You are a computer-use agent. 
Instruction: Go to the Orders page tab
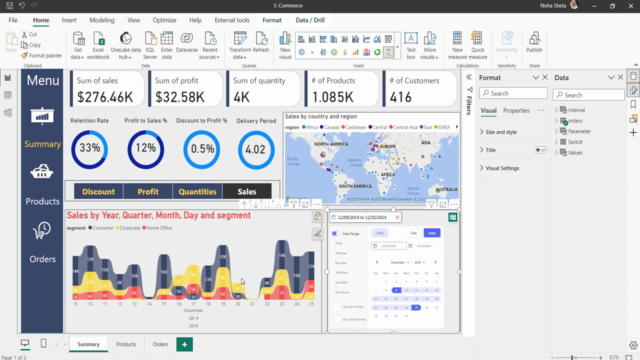point(160,344)
